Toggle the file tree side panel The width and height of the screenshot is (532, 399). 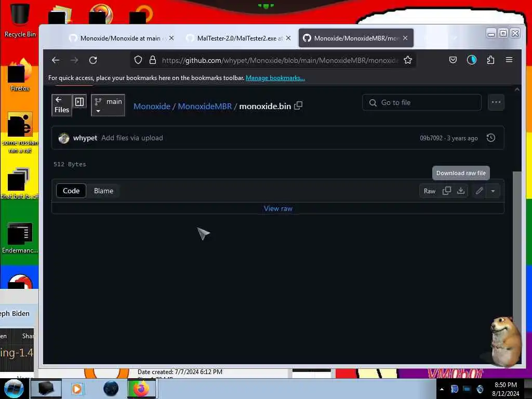[79, 102]
